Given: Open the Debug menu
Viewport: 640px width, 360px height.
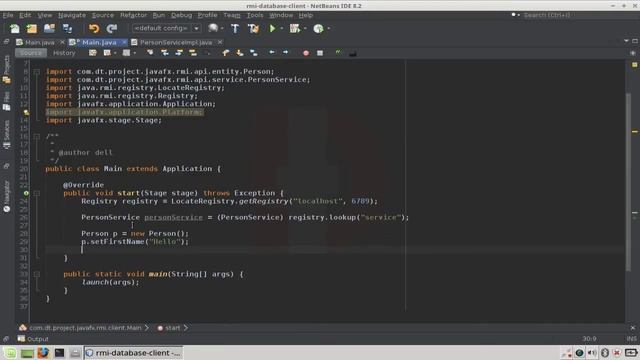Looking at the screenshot, I should [x=181, y=15].
